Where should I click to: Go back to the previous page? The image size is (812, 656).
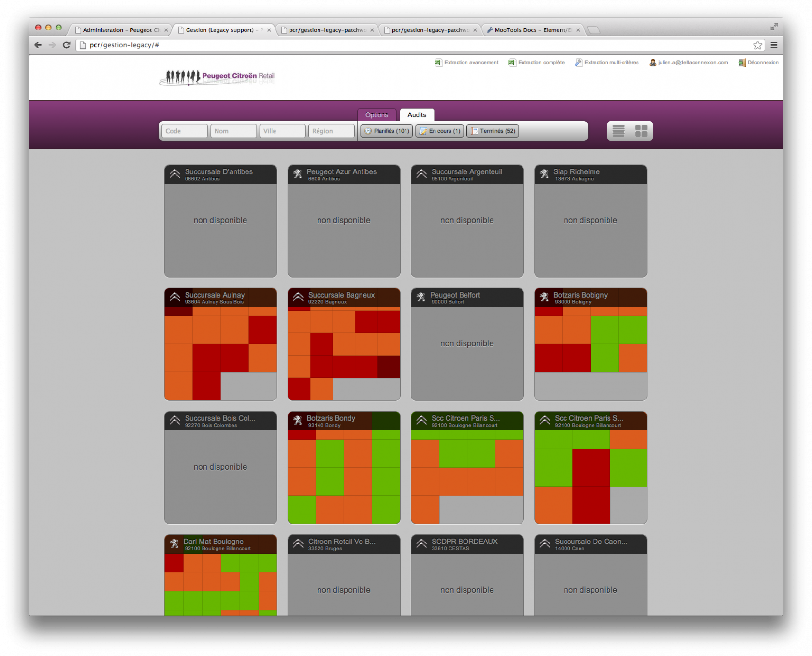click(x=38, y=45)
